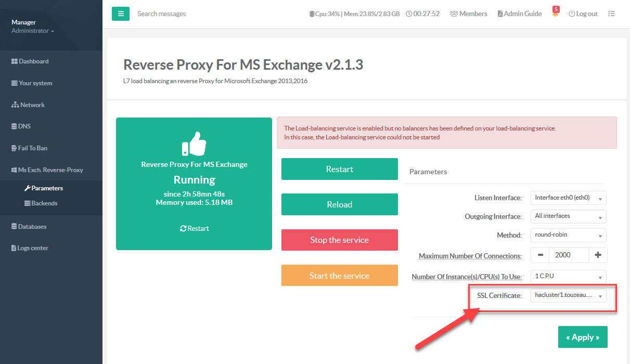The image size is (630, 364).
Task: Open the SSL Certificate dropdown
Action: click(x=568, y=296)
